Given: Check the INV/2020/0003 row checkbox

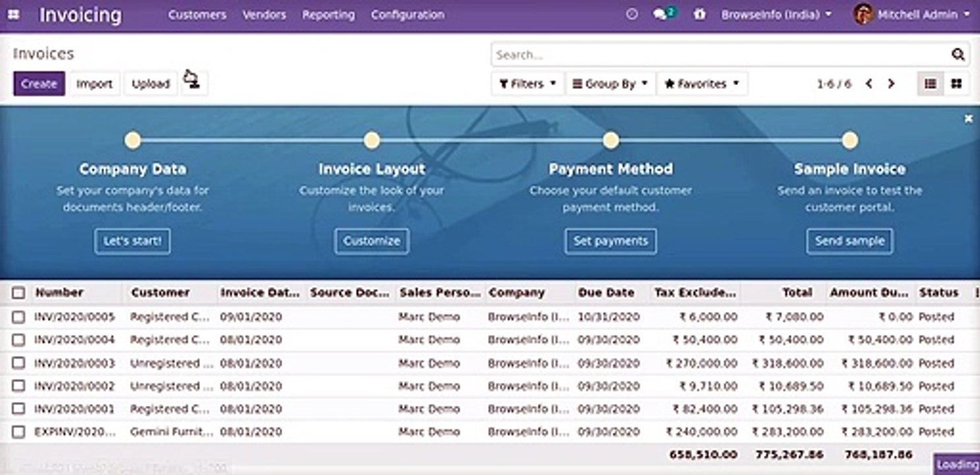Looking at the screenshot, I should 18,363.
